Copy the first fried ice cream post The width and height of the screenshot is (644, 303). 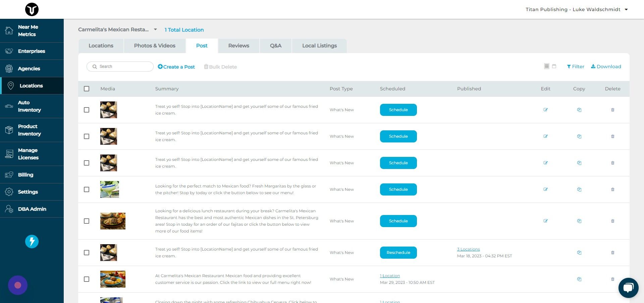(x=579, y=110)
